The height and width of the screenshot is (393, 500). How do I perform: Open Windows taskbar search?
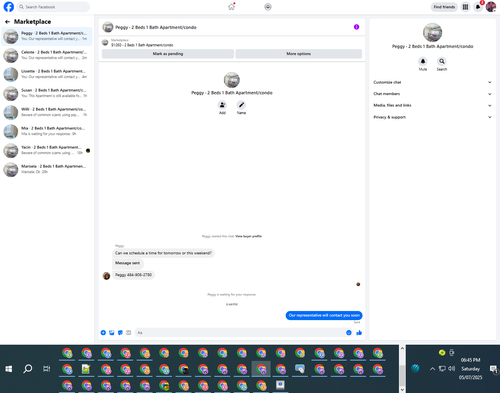[28, 369]
